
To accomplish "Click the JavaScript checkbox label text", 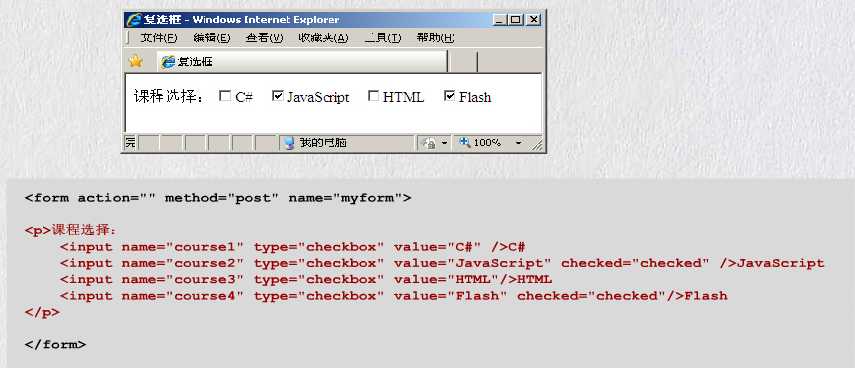I will pos(318,97).
